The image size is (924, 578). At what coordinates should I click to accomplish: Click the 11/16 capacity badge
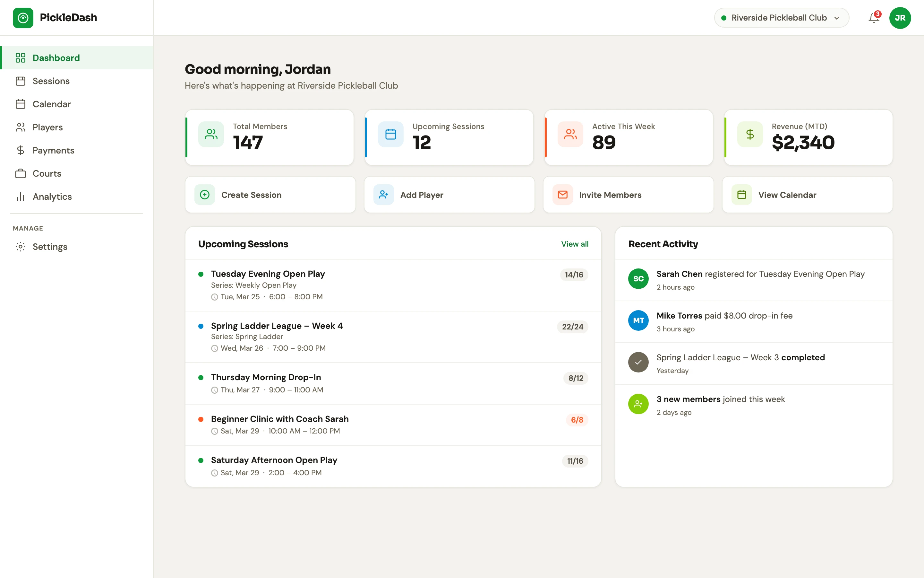[575, 461]
